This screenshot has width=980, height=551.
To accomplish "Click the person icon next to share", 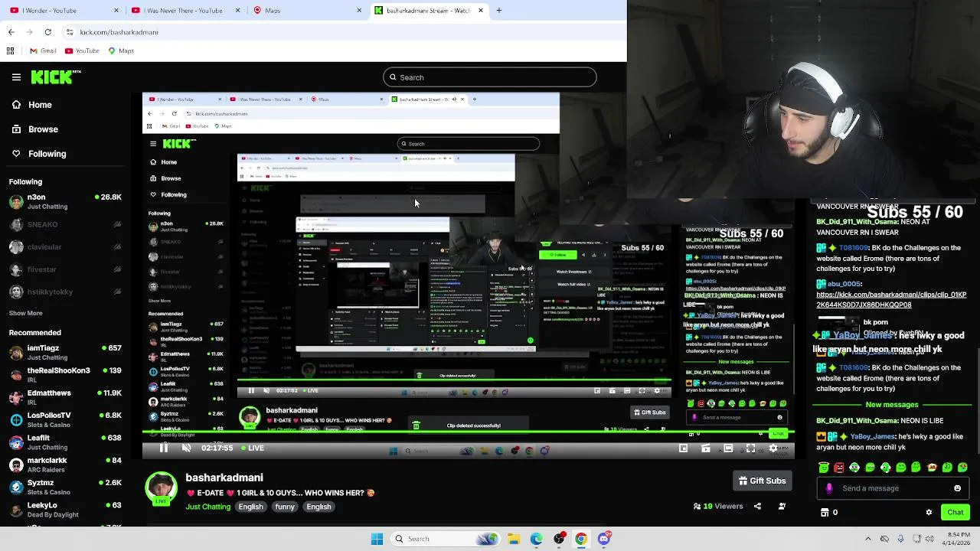I will [782, 506].
